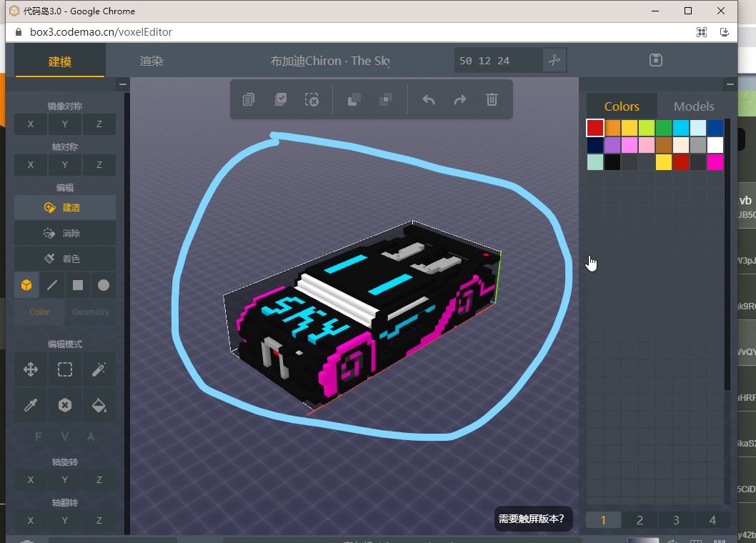This screenshot has width=756, height=543.
Task: Collapse the right colors panel with minus
Action: coord(730,84)
